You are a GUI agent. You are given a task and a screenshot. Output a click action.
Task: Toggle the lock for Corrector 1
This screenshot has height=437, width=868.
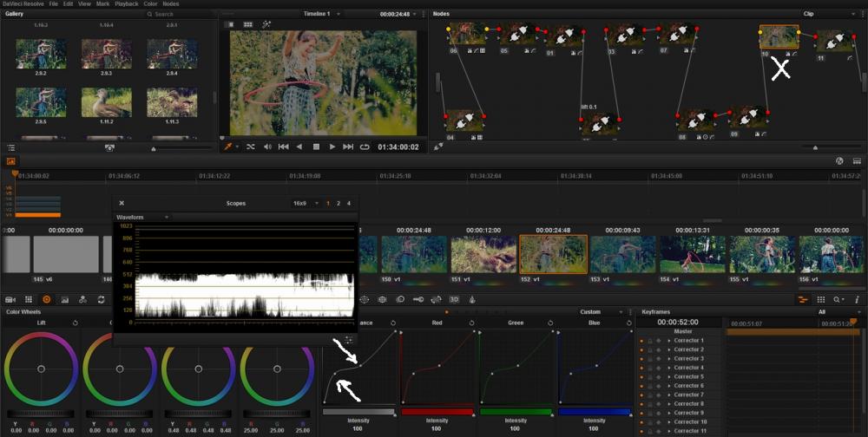[649, 341]
